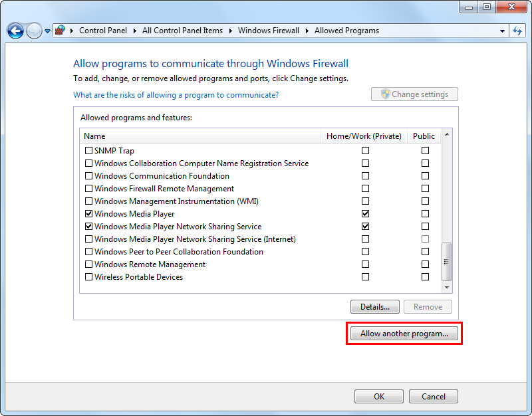Toggle Private checkbox for Windows Media Player
Image resolution: width=532 pixels, height=416 pixels.
[365, 213]
